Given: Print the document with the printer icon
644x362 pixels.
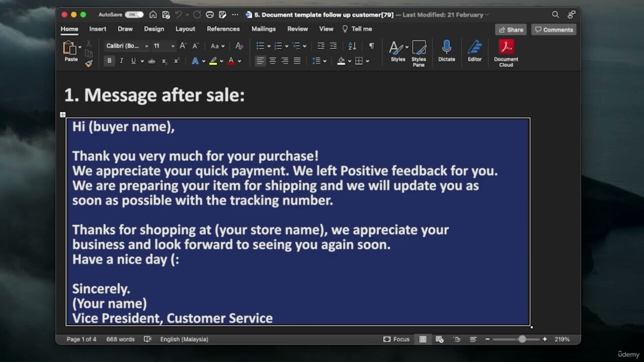Looking at the screenshot, I should coord(210,15).
